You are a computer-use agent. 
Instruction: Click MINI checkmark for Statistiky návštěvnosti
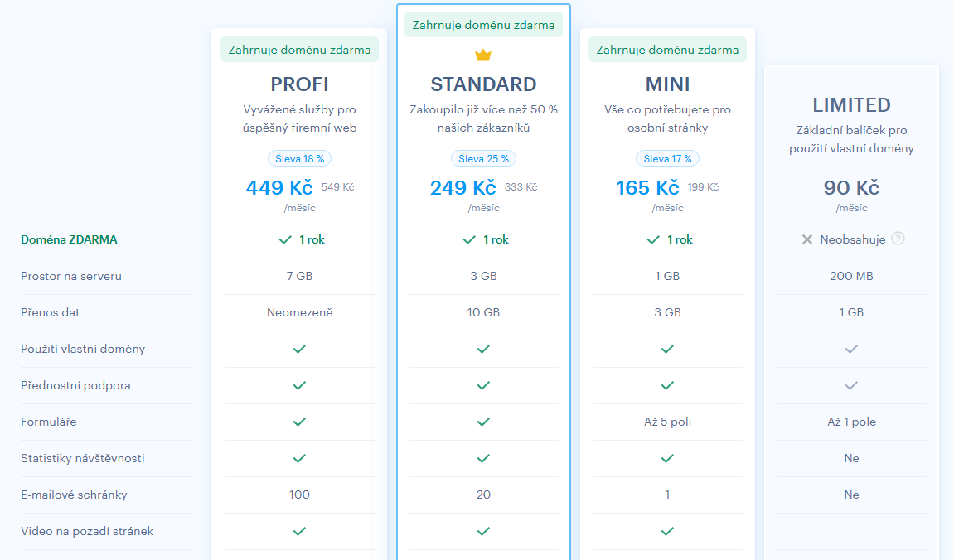click(x=667, y=458)
